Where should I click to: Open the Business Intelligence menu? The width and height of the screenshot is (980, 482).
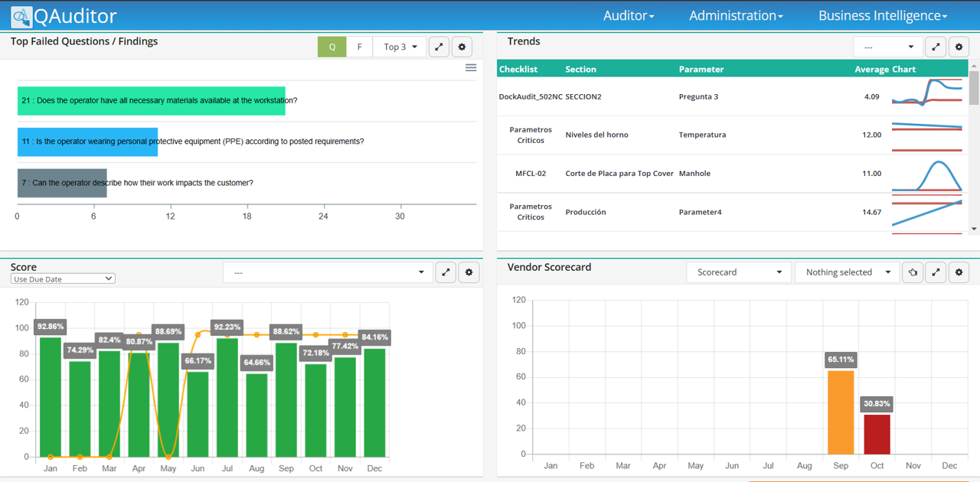(x=883, y=16)
